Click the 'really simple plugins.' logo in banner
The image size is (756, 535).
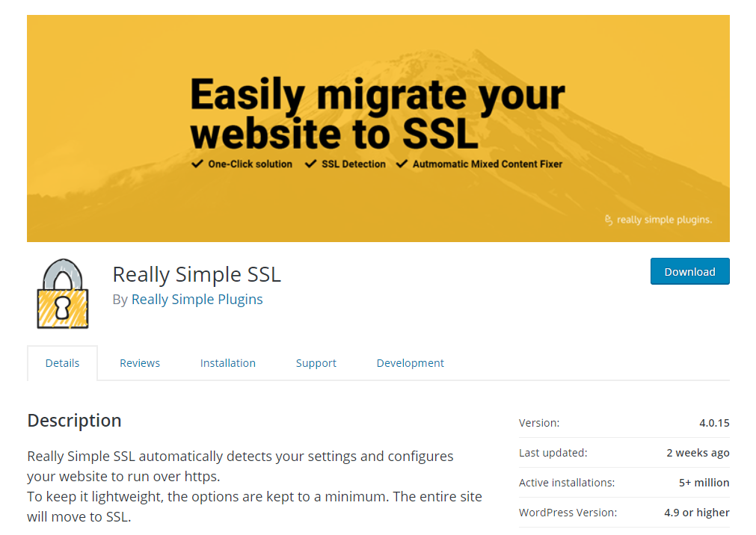coord(658,220)
